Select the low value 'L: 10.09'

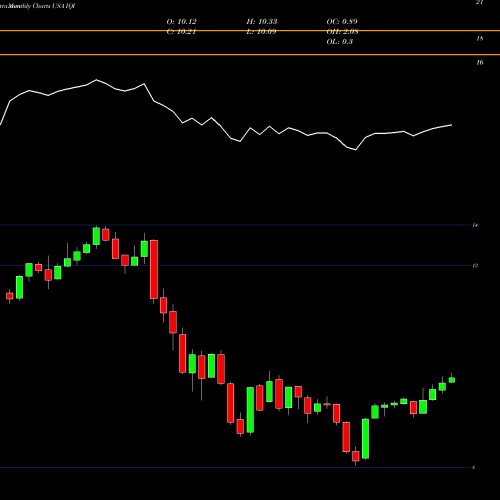click(x=261, y=32)
